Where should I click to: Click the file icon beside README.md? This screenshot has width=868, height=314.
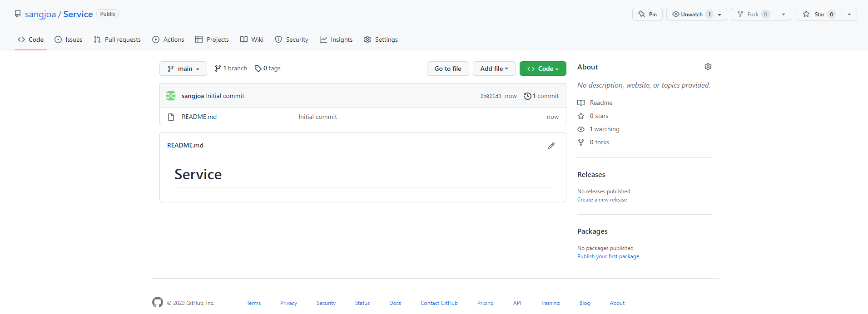(171, 117)
